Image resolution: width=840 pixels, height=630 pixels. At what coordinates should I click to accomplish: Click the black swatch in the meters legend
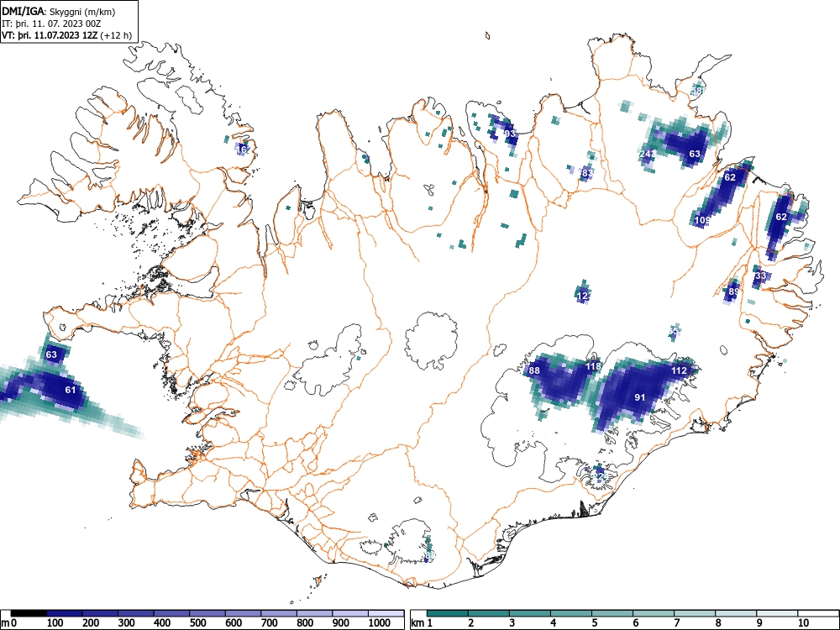tap(29, 613)
